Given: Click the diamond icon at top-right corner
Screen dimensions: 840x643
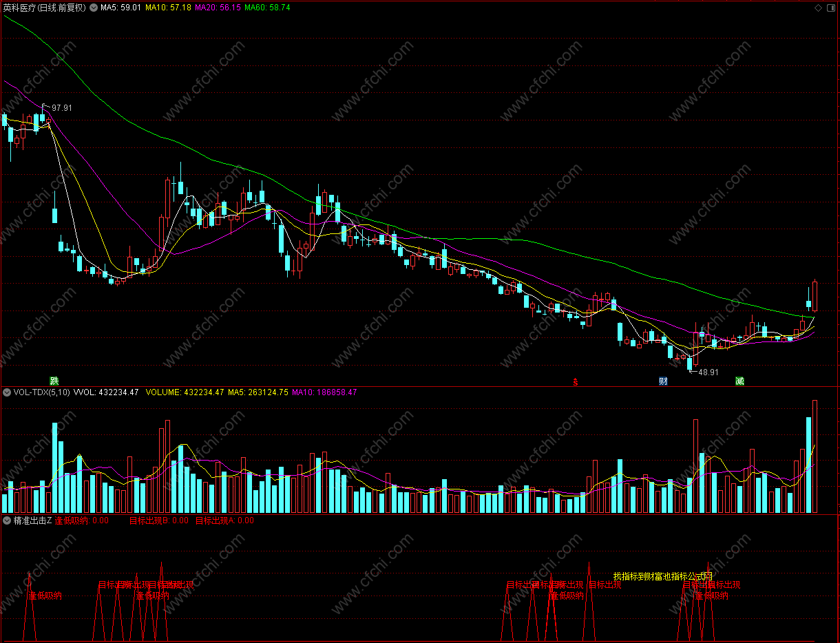Looking at the screenshot, I should [x=818, y=8].
